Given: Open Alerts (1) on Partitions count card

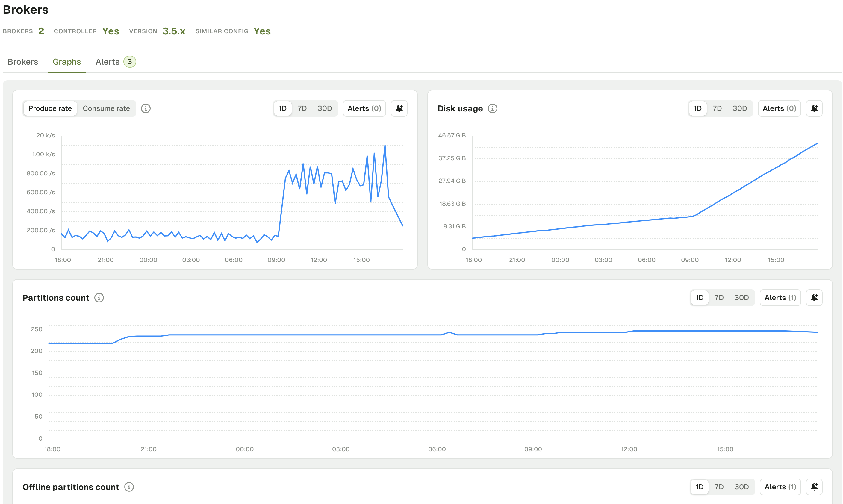Looking at the screenshot, I should (x=780, y=298).
